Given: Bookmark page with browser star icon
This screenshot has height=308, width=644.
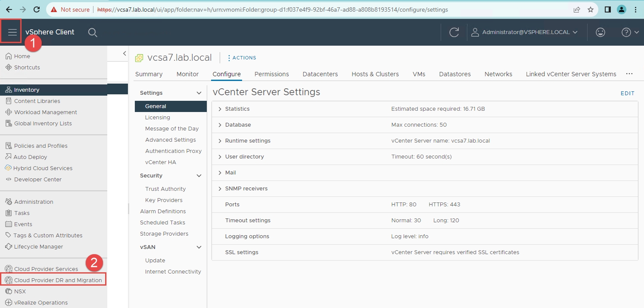Looking at the screenshot, I should point(590,9).
